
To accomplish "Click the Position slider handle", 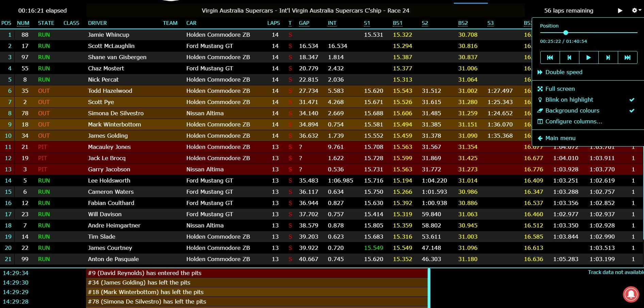I will tap(565, 33).
